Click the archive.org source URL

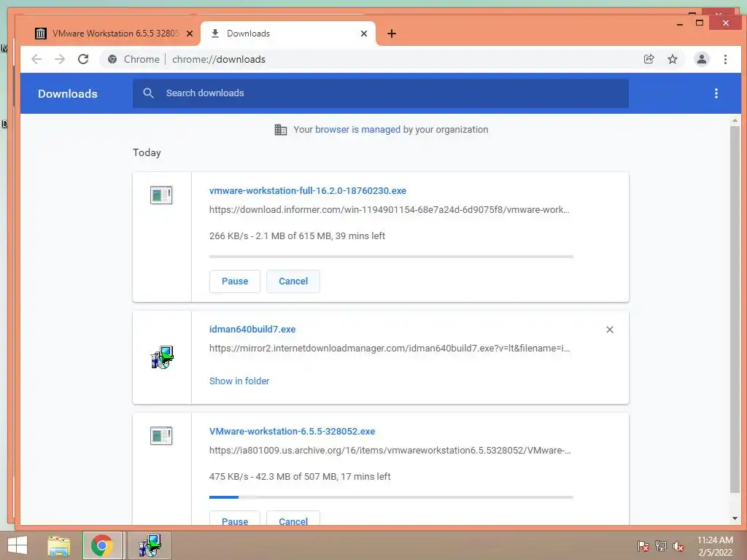pyautogui.click(x=390, y=450)
